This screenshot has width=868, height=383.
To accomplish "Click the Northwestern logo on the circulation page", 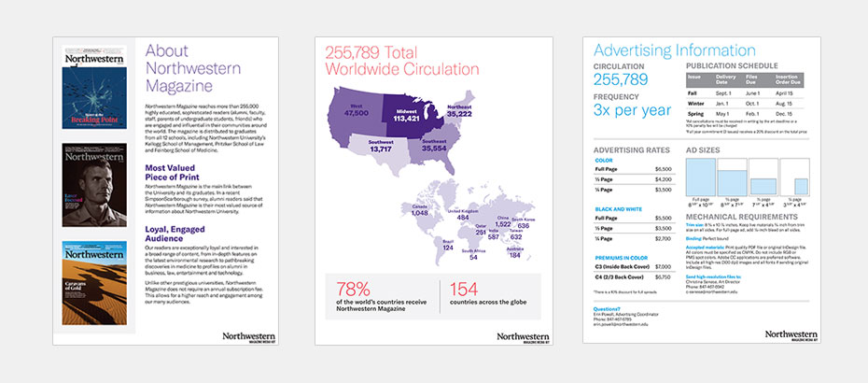I will click(x=523, y=337).
